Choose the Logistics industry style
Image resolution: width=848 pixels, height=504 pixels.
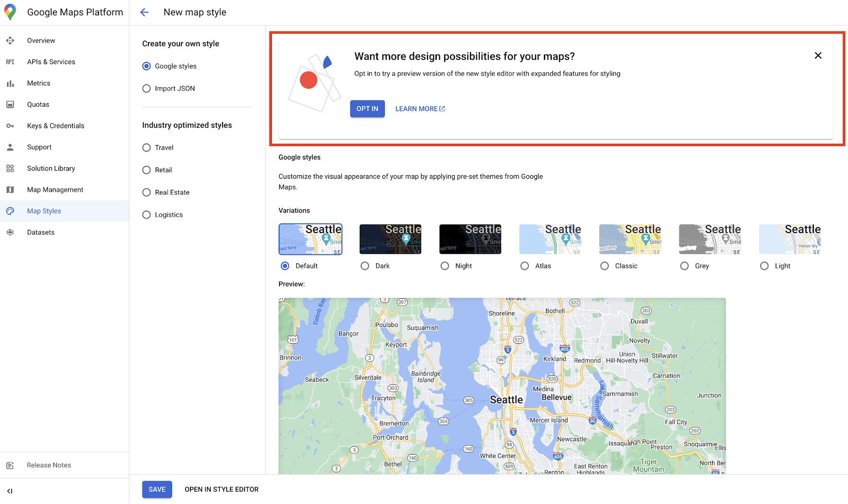click(x=146, y=215)
